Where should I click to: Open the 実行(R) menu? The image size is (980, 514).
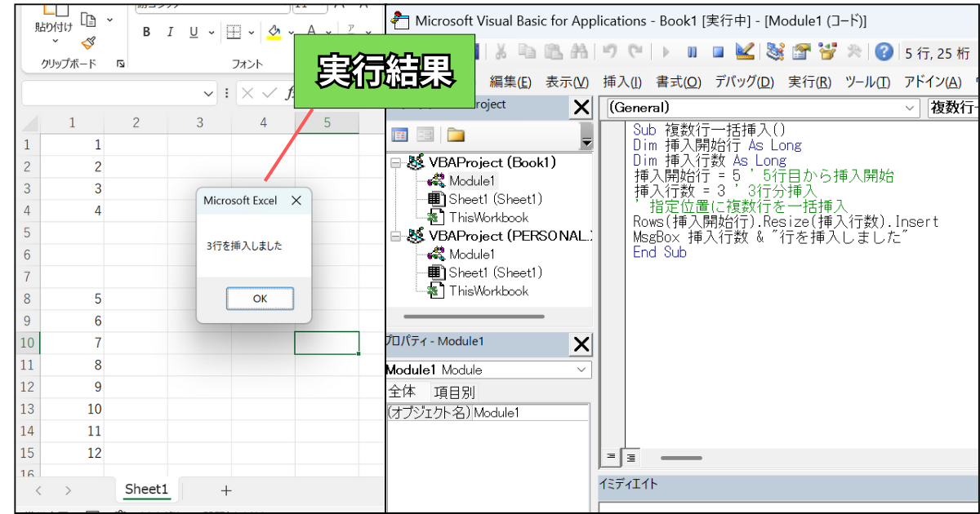coord(809,82)
